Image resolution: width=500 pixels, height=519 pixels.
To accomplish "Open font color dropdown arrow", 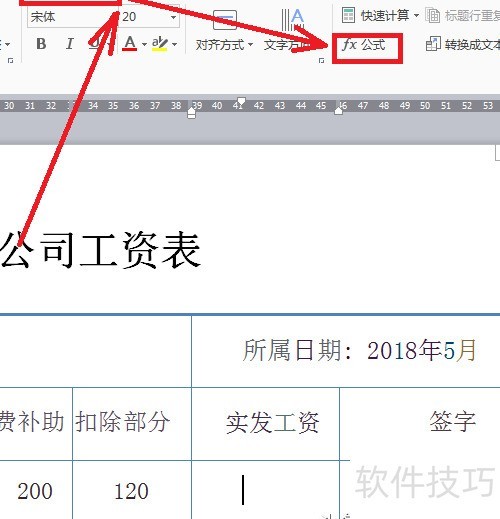I will tap(144, 44).
